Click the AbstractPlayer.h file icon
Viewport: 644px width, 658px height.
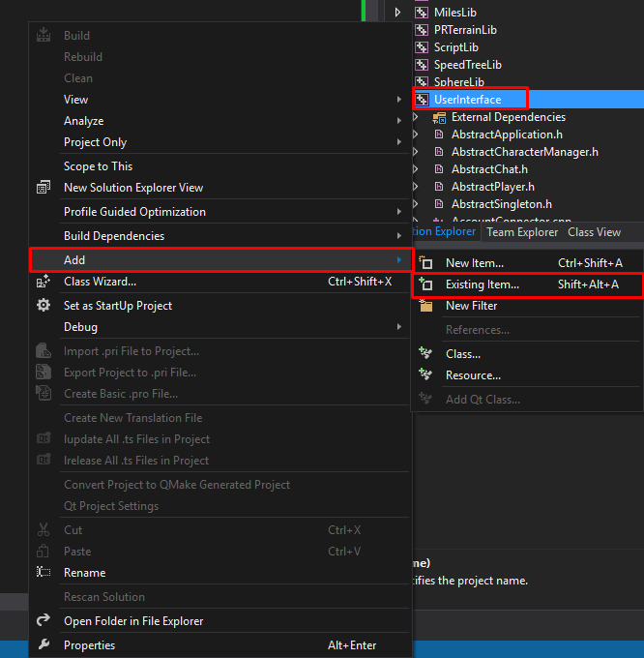click(x=439, y=187)
